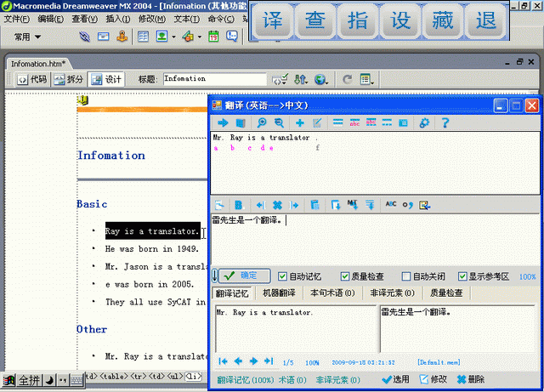Open the 文件(F) menu

pyautogui.click(x=17, y=19)
